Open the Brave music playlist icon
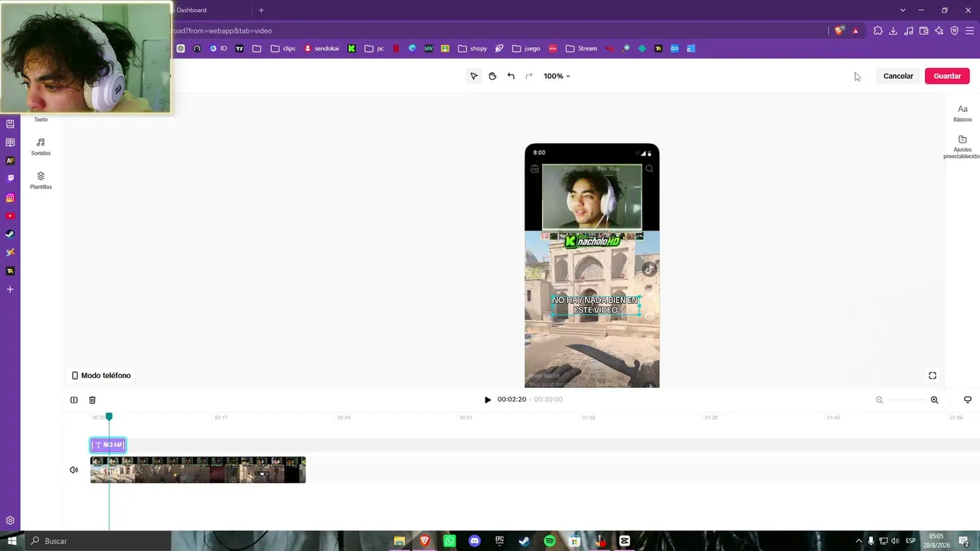The width and height of the screenshot is (980, 551). click(909, 31)
